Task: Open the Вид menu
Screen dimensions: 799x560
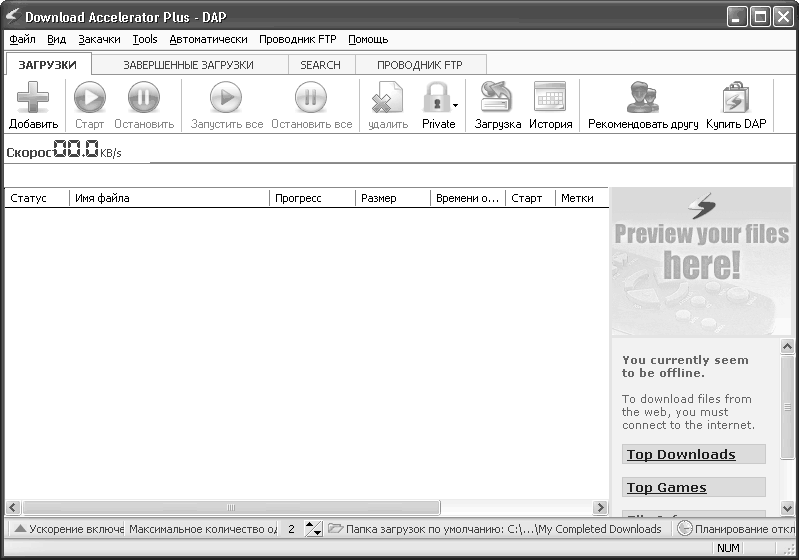Action: [x=57, y=39]
